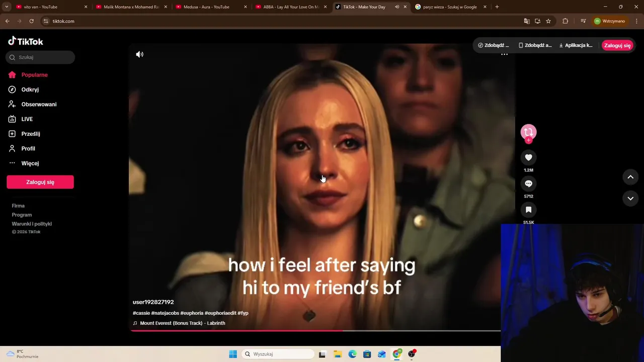644x362 pixels.
Task: Click the tiktok.com address bar
Action: pos(282,21)
